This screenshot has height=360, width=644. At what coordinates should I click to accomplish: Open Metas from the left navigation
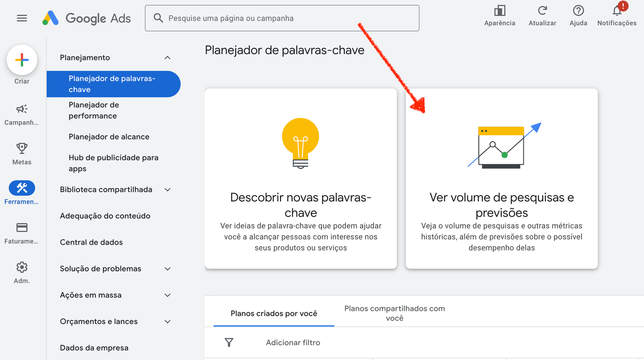(22, 148)
